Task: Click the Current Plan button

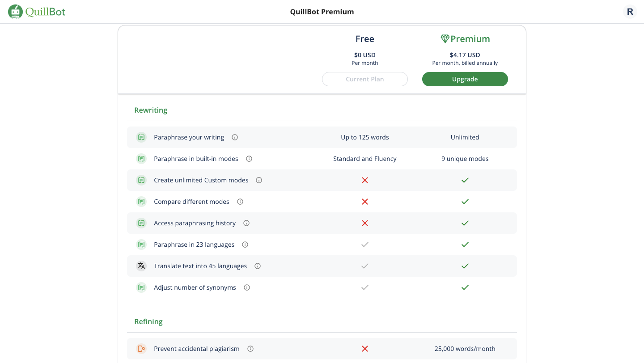Action: coord(365,79)
